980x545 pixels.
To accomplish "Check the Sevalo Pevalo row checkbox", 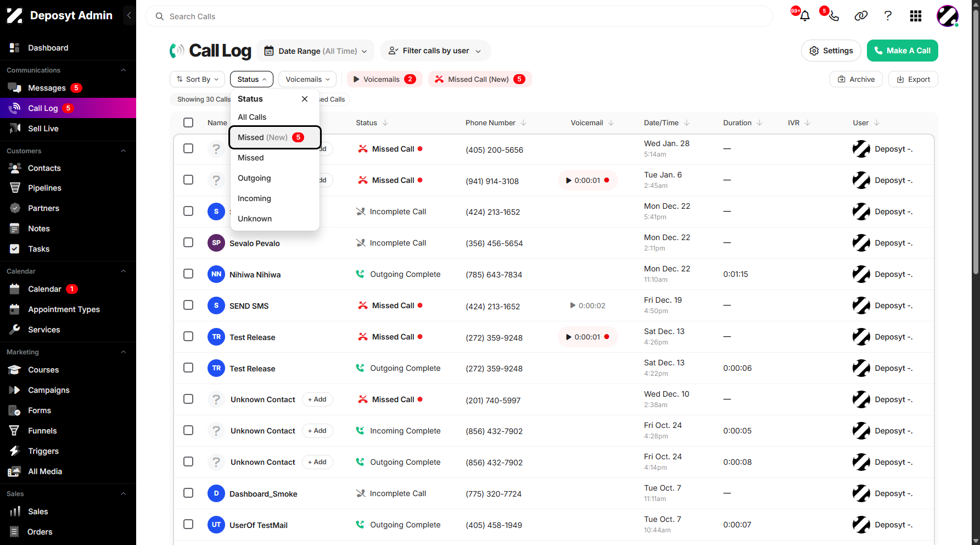I will [188, 242].
